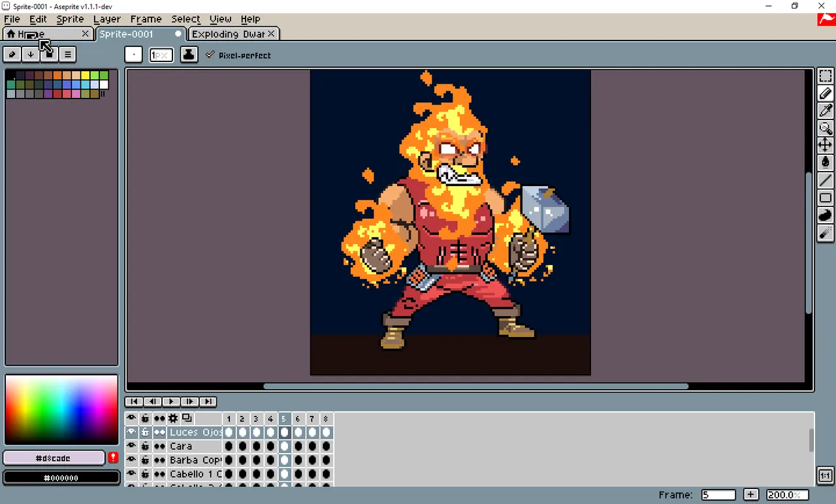Select the Pencil tool
Screen dimensions: 836x504
(825, 93)
